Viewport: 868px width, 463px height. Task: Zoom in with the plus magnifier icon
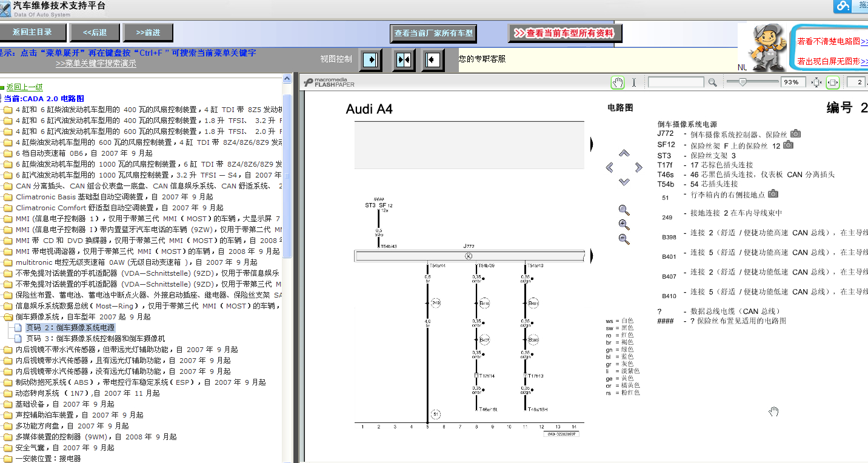[624, 225]
